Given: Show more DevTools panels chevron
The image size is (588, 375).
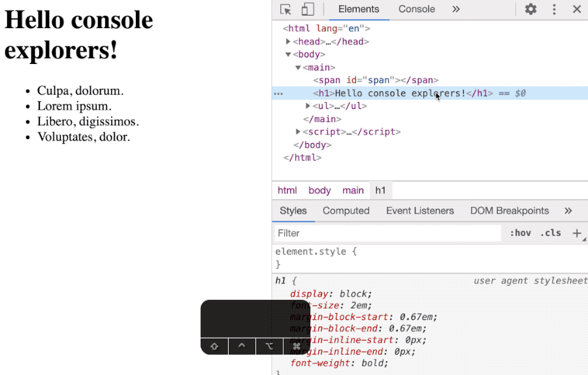Looking at the screenshot, I should 456,9.
